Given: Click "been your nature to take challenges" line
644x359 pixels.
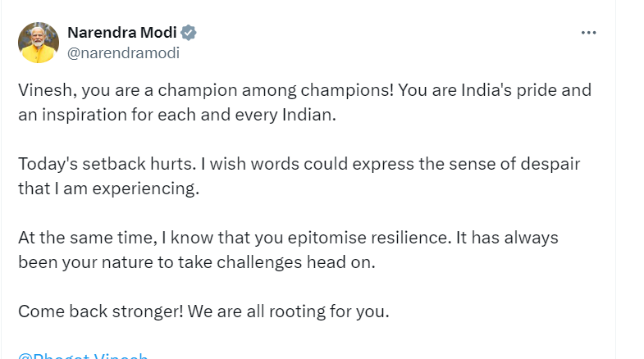Looking at the screenshot, I should (164, 262).
